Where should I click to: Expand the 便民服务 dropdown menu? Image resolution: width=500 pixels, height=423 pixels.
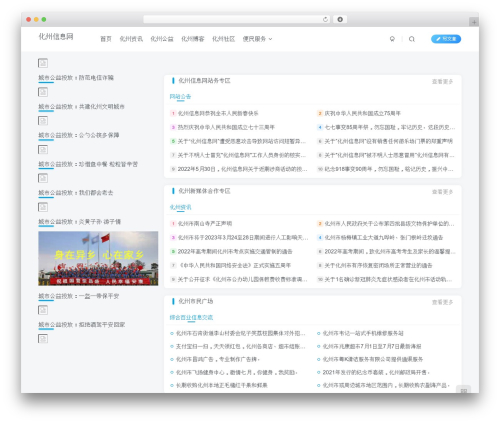click(x=257, y=39)
